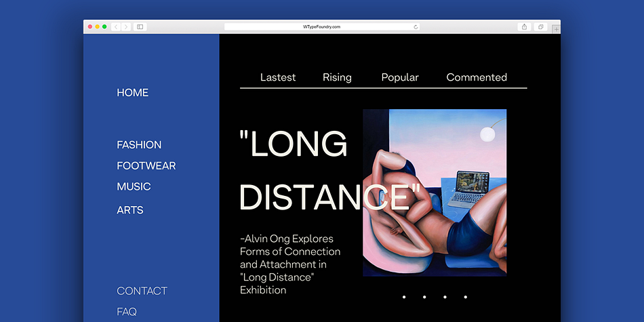Close the window with red button
The image size is (644, 322).
[x=90, y=26]
